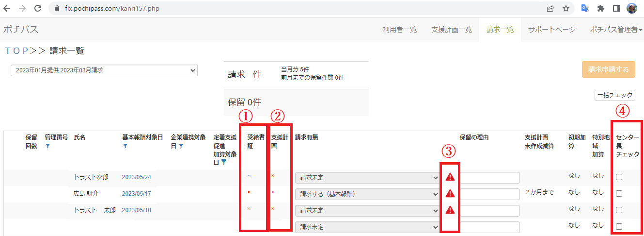The width and height of the screenshot is (644, 236).
Task: Open 請求未定 dropdown in the unnamed fourth row
Action: [x=367, y=227]
